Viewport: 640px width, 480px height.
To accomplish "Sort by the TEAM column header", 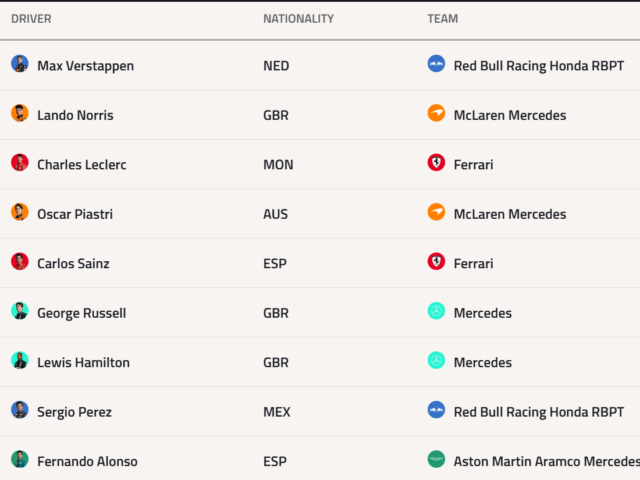I will click(443, 19).
